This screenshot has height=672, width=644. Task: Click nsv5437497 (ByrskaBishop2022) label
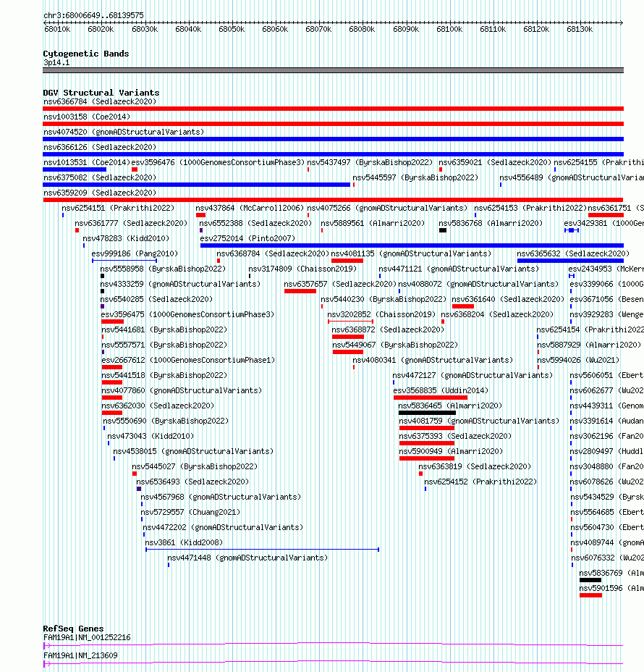[x=370, y=162]
